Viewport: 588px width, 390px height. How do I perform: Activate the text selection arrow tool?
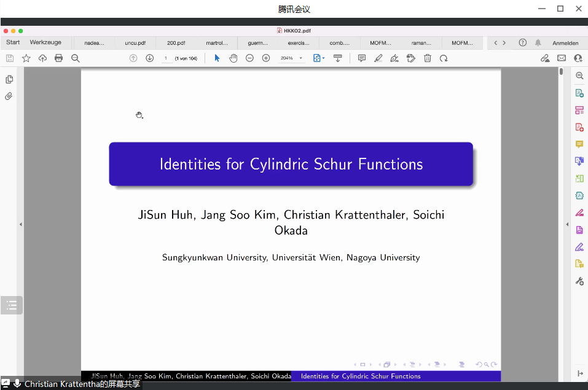[216, 58]
